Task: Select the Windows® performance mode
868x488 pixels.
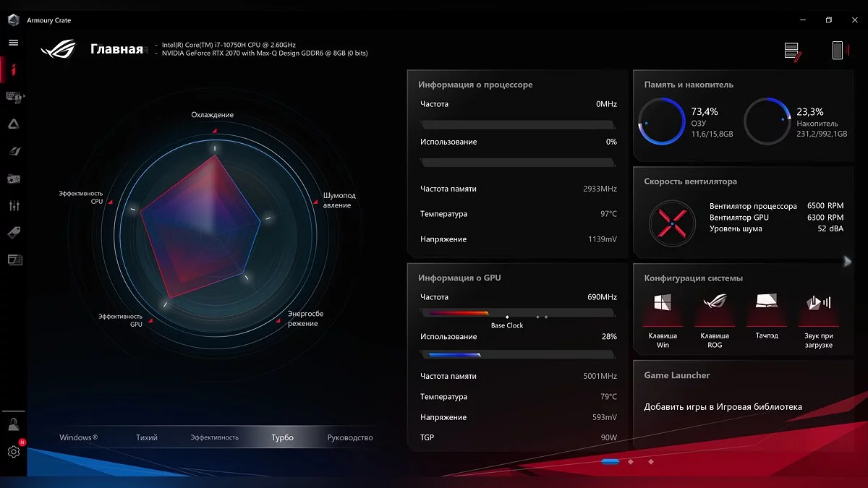Action: pos(78,437)
